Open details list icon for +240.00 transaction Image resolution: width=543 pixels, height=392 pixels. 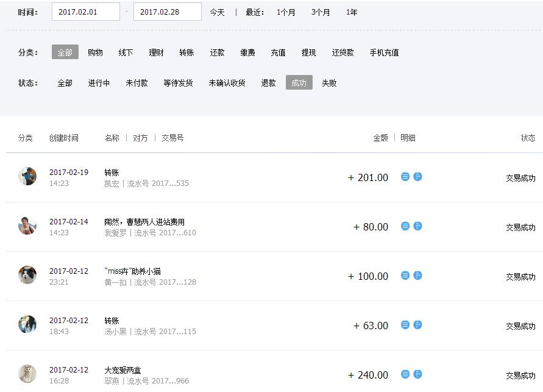405,374
